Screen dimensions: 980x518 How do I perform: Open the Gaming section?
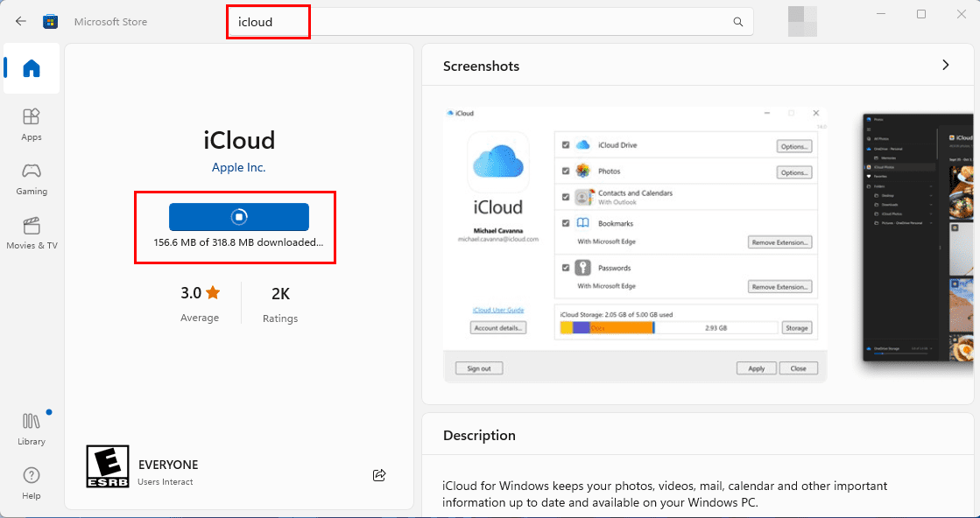point(32,178)
